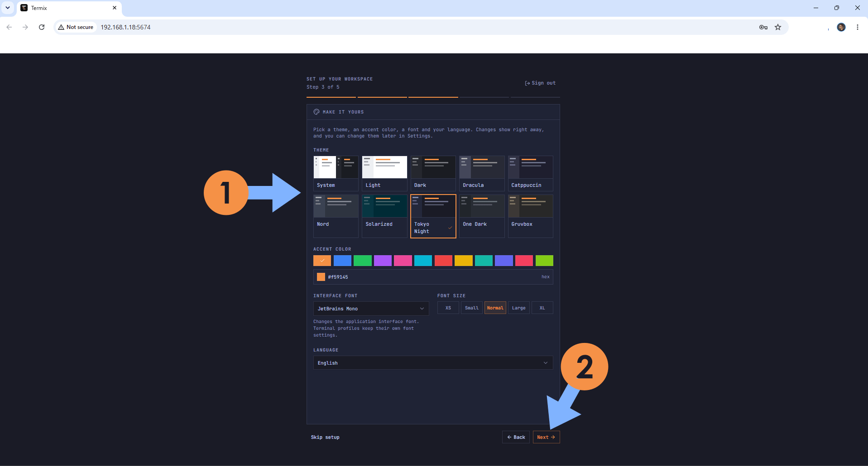The width and height of the screenshot is (868, 466).
Task: Set font size to XS
Action: tap(448, 308)
